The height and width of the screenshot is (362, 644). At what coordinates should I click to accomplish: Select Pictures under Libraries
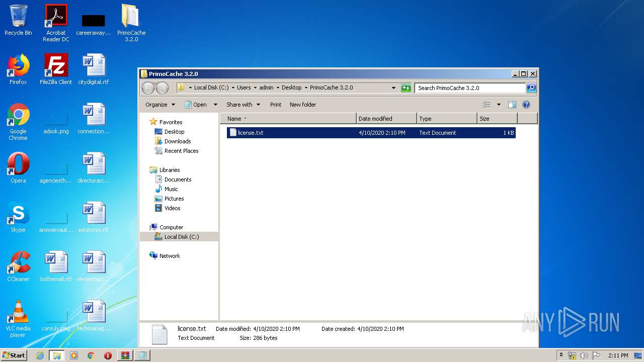[x=174, y=199]
